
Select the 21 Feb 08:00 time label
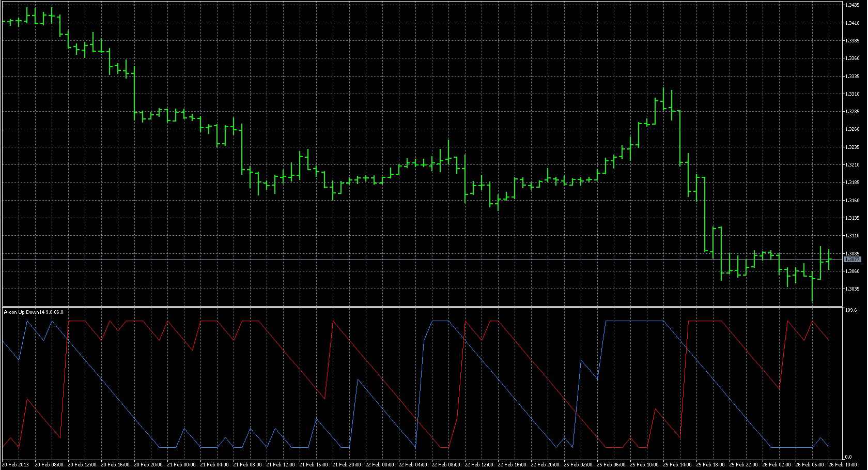(247, 465)
